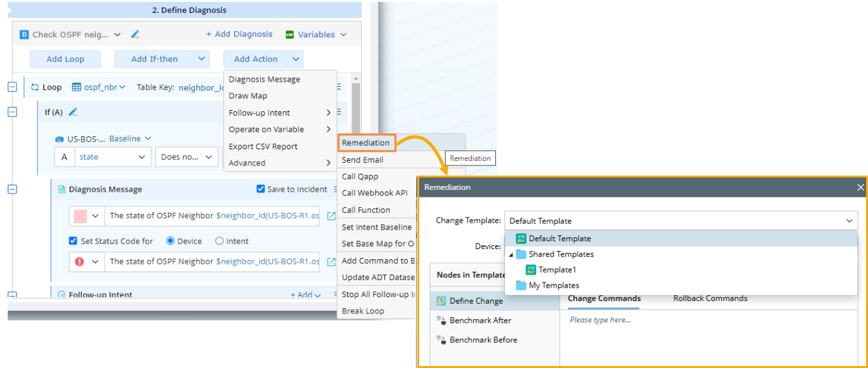Open the Advanced submenu
This screenshot has width=868, height=368.
[x=280, y=163]
